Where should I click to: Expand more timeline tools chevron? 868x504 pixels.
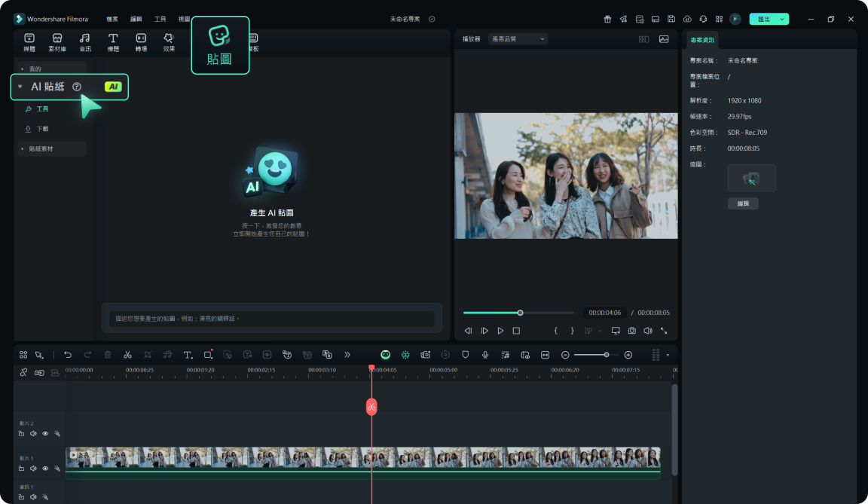click(347, 355)
